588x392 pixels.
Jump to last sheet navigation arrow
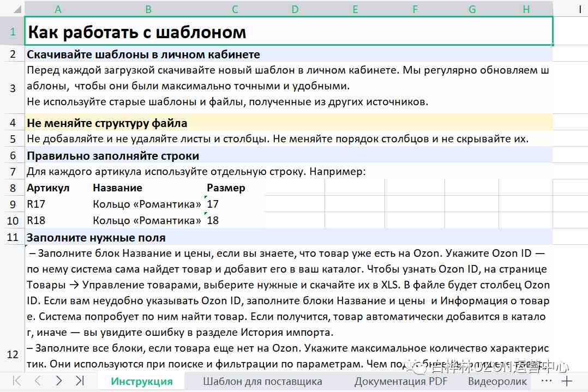tap(80, 381)
